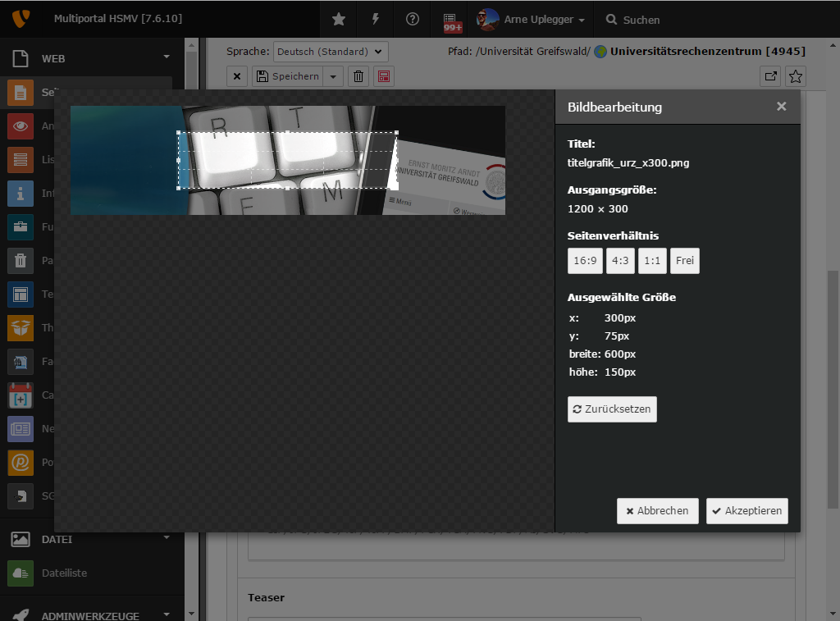Open the Sprache language dropdown
Viewport: 840px width, 621px height.
click(x=331, y=52)
